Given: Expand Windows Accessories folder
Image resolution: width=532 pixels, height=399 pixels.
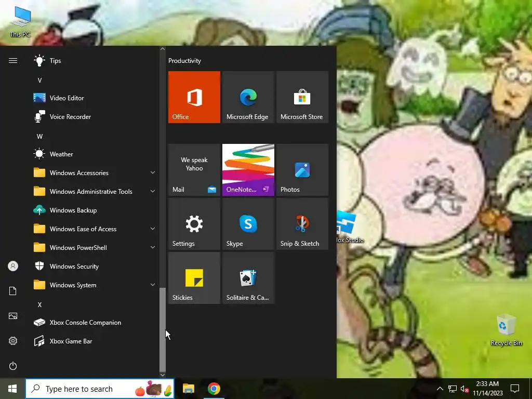Looking at the screenshot, I should 95,172.
